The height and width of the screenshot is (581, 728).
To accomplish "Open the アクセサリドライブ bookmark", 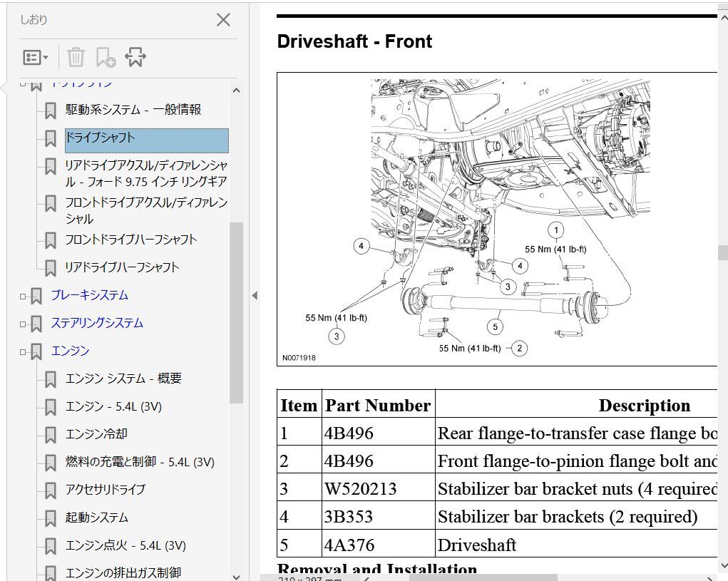I will tap(106, 490).
